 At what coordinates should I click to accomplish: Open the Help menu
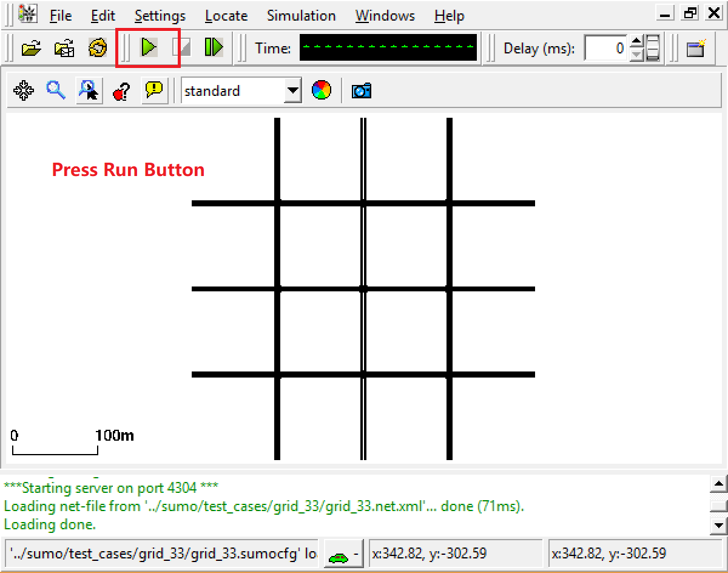click(x=450, y=16)
